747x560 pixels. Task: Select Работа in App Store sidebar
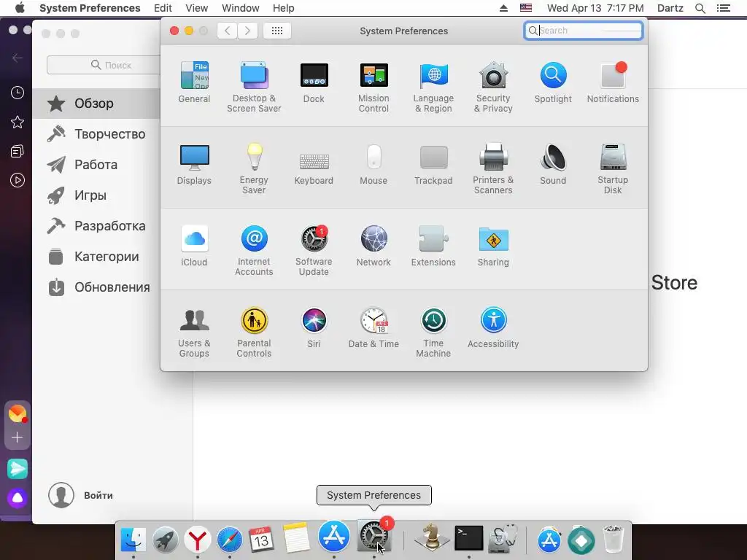coord(96,165)
